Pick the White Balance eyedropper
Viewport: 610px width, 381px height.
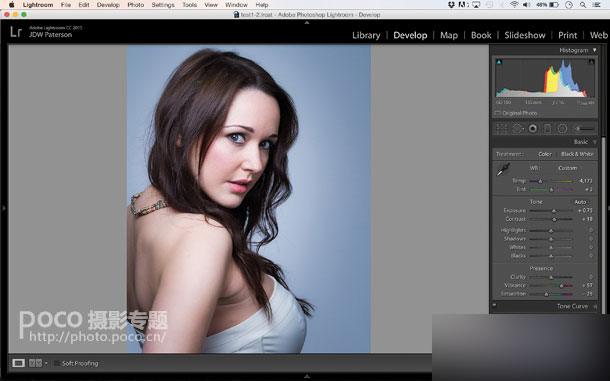503,169
